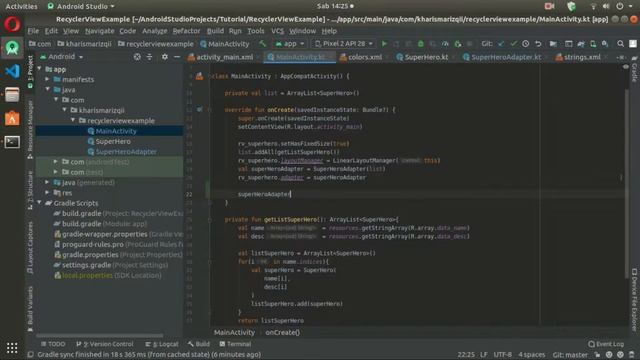640x360 pixels.
Task: Toggle the Resource Manager sidebar tab
Action: (30, 129)
